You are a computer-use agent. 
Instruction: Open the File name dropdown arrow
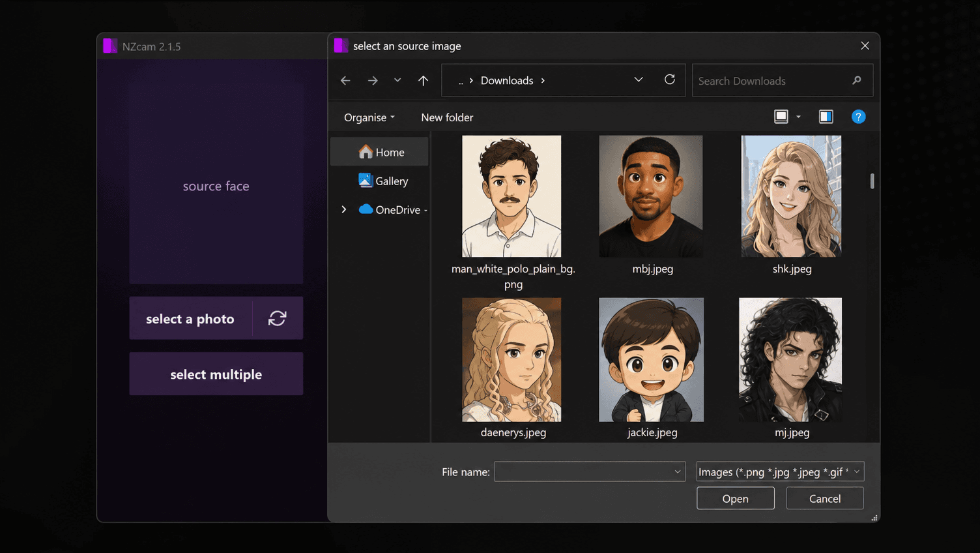coord(678,471)
